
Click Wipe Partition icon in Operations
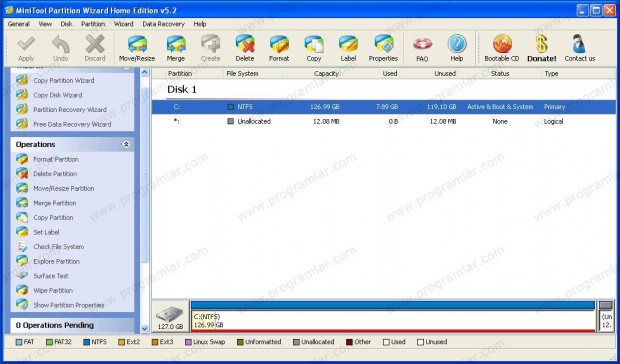22,290
